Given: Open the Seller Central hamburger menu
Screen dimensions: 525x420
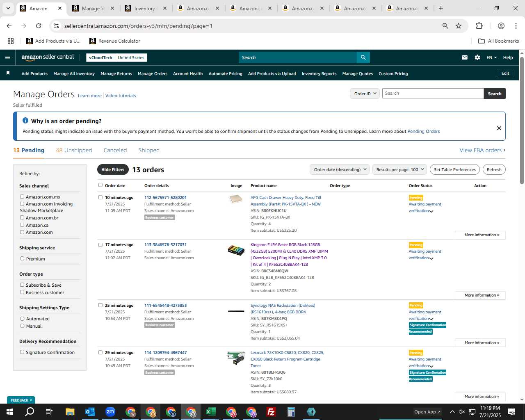Looking at the screenshot, I should point(7,57).
